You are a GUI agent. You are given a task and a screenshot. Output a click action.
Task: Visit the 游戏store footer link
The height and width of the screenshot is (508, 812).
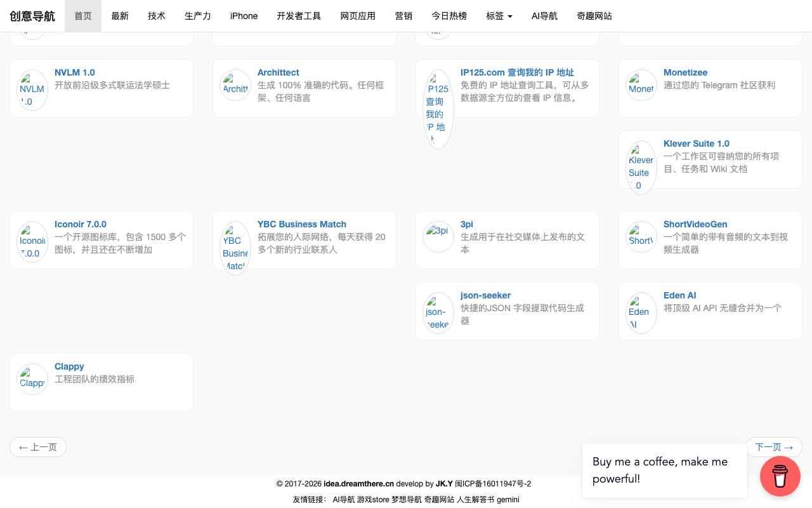[x=373, y=500]
